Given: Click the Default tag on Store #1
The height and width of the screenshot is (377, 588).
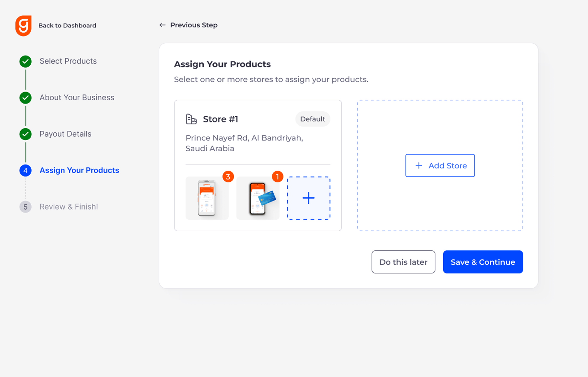Looking at the screenshot, I should (x=313, y=119).
